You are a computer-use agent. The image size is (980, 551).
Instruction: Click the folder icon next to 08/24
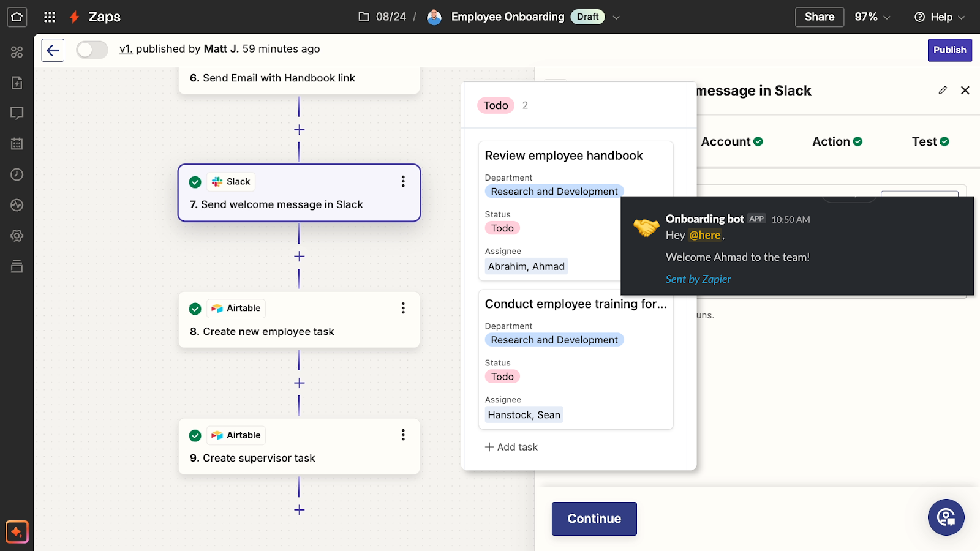click(364, 17)
